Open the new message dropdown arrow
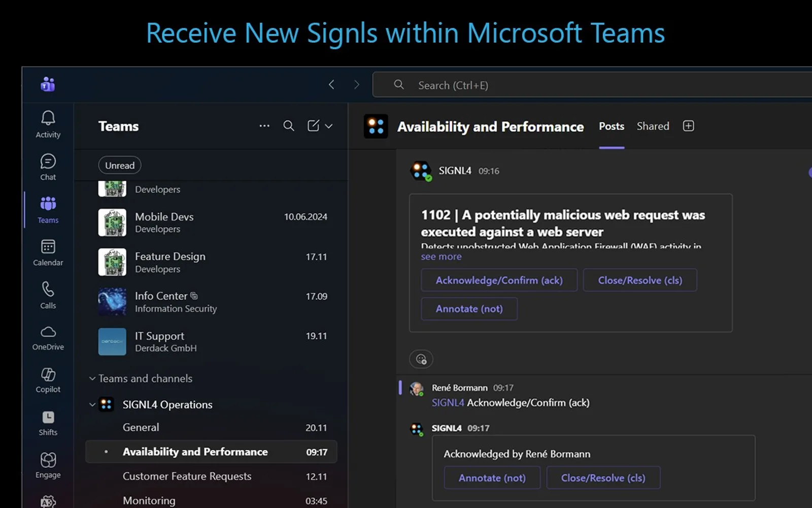812x508 pixels. point(329,126)
